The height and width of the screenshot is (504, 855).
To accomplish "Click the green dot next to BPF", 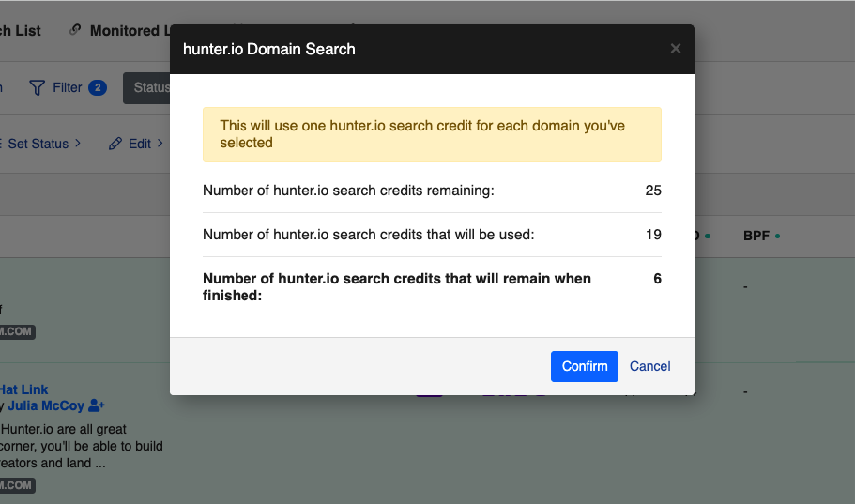I will (x=778, y=236).
